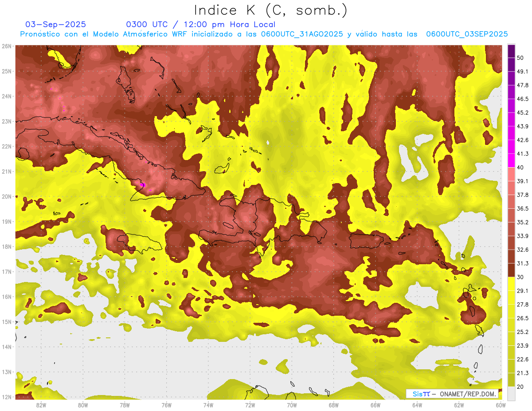Image resolution: width=532 pixels, height=411 pixels.
Task: Click the colorbar label "42.6"
Action: (523, 140)
